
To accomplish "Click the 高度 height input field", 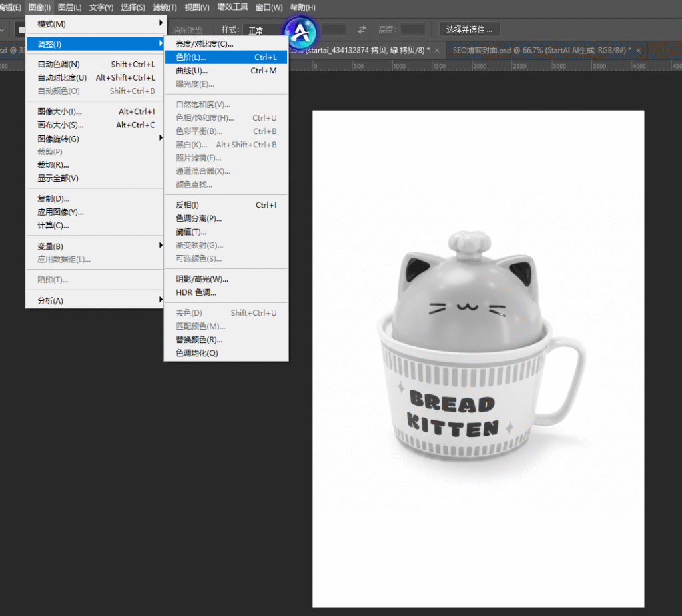I will click(x=412, y=29).
